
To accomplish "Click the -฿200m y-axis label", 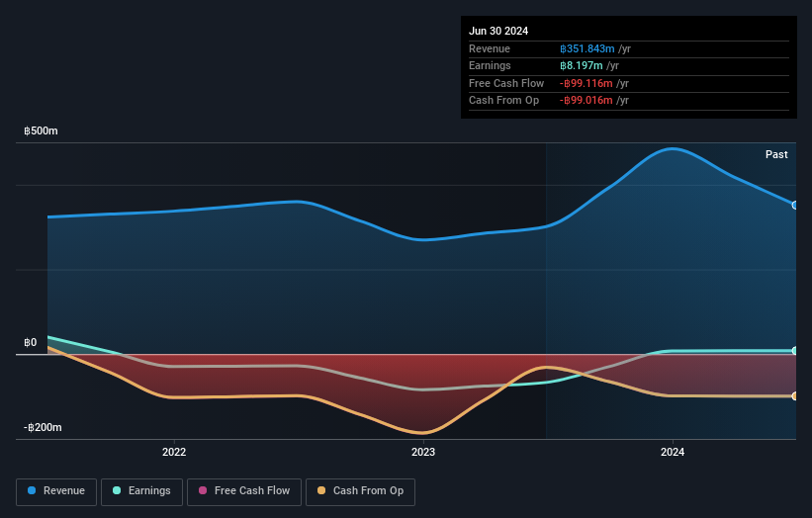I will pos(43,427).
